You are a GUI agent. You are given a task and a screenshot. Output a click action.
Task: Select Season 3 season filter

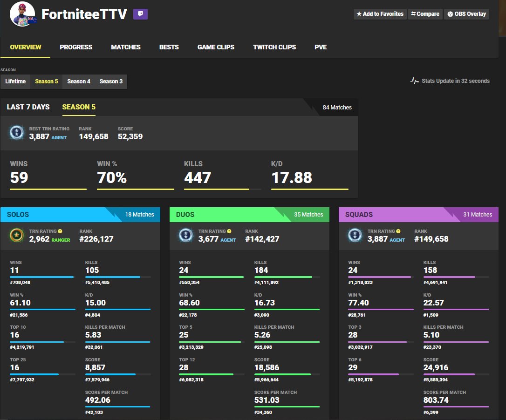pyautogui.click(x=111, y=81)
